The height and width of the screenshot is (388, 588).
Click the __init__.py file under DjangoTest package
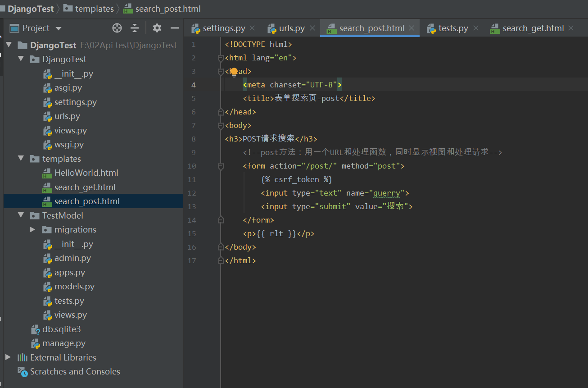click(74, 73)
